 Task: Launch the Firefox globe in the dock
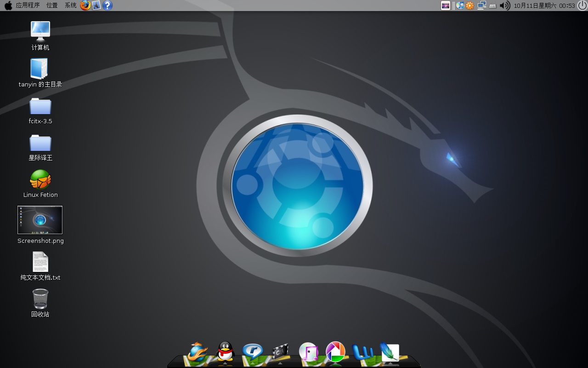[x=198, y=352]
